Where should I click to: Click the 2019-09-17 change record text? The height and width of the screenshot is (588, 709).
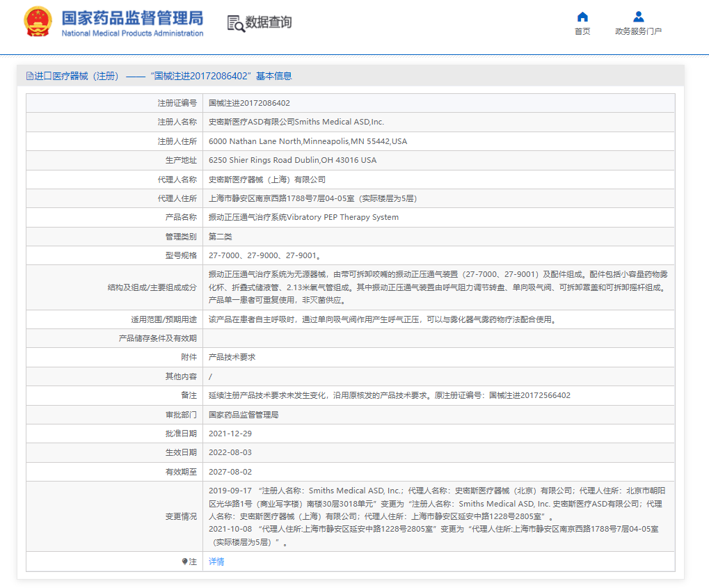tap(437, 503)
